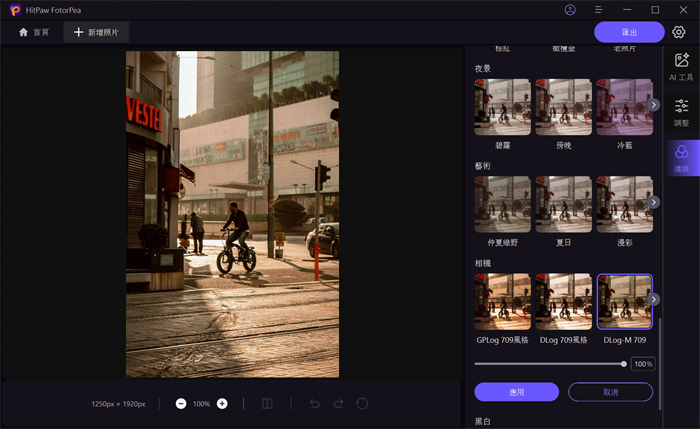This screenshot has height=429, width=700.
Task: Expand more 夜景 filters with the arrow
Action: click(653, 104)
